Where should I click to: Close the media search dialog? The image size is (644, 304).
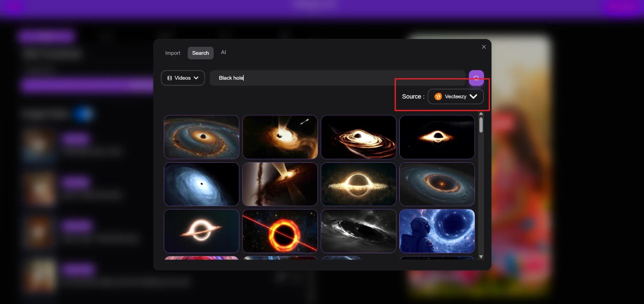pyautogui.click(x=484, y=46)
